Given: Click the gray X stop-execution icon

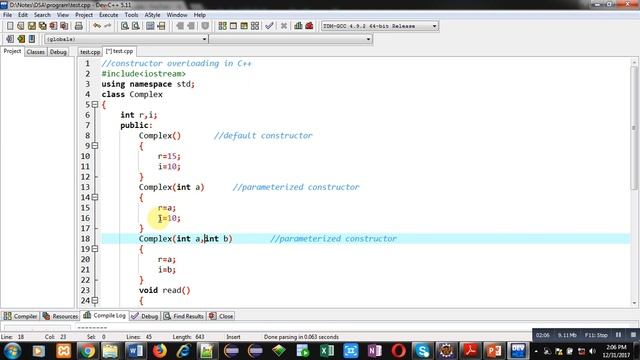Looking at the screenshot, I should [x=284, y=26].
